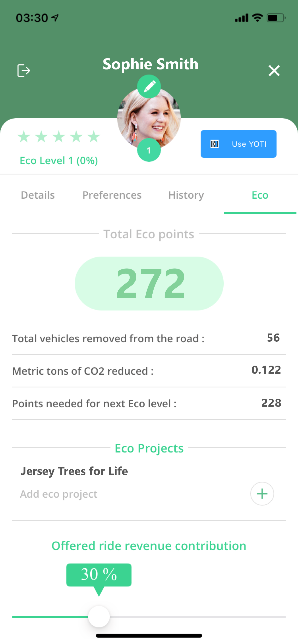Tap the plus icon to add eco project
The height and width of the screenshot is (644, 298).
(262, 494)
